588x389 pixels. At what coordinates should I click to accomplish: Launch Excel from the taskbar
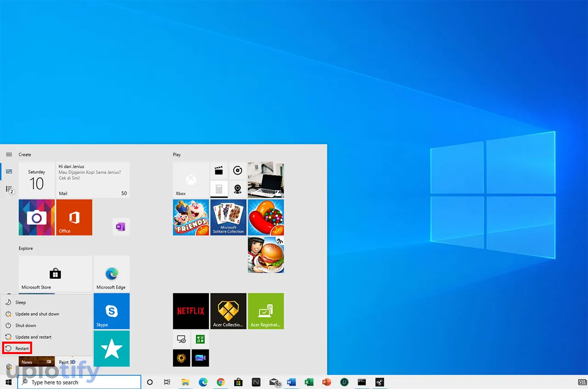click(x=309, y=382)
